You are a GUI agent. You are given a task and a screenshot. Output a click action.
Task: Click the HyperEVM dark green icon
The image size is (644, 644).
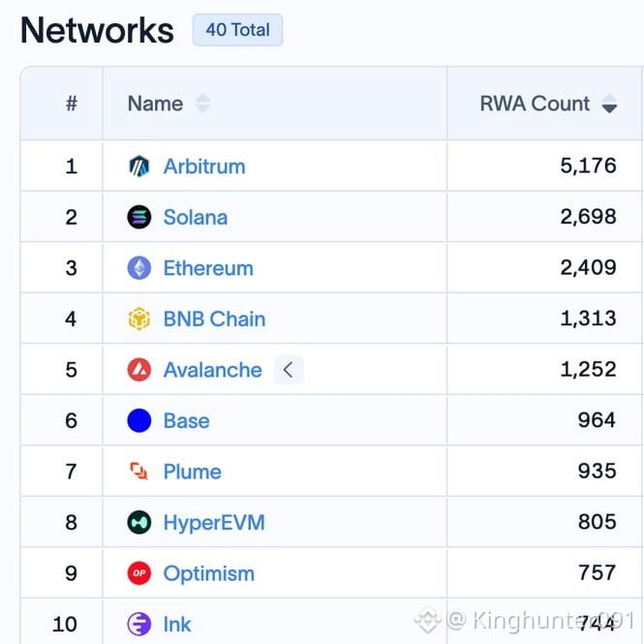point(139,522)
